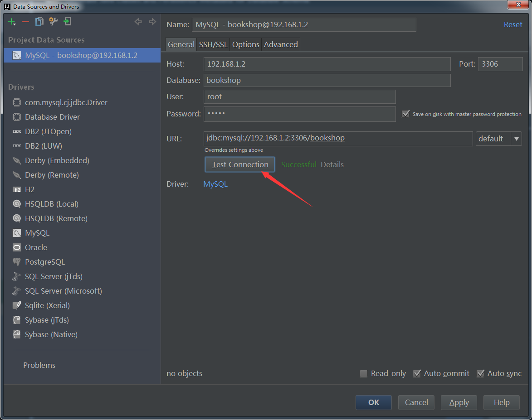Go back with left arrow icon
Screen dimensions: 532x420
point(138,22)
